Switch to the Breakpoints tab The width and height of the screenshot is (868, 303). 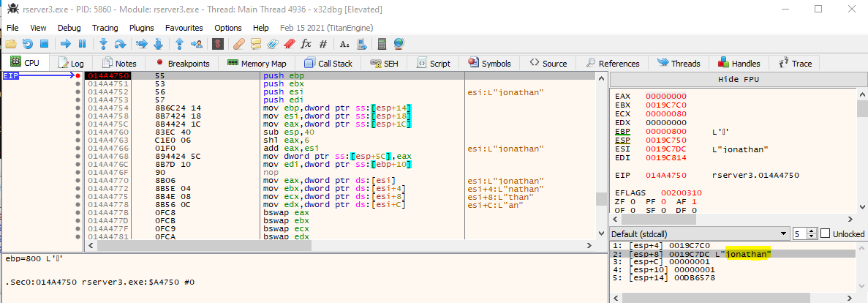[182, 63]
